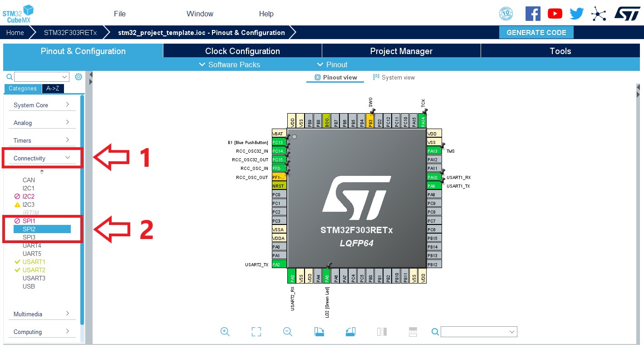Select the I2C1 peripheral
The image size is (644, 349).
tap(29, 188)
